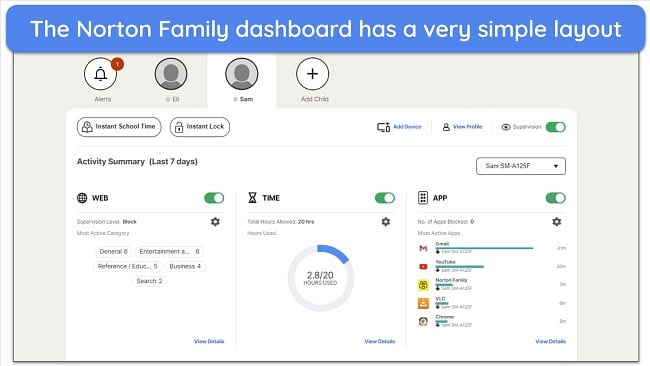
Task: Select Sam's profile avatar
Action: (242, 74)
